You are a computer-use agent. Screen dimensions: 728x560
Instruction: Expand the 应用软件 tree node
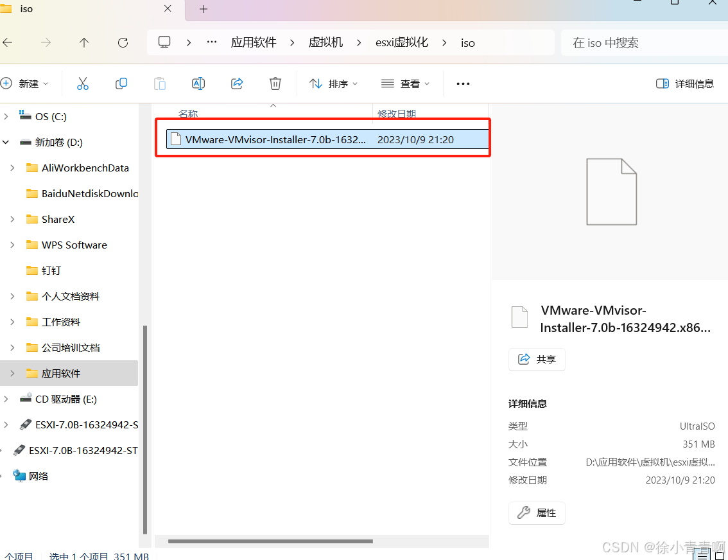(13, 373)
